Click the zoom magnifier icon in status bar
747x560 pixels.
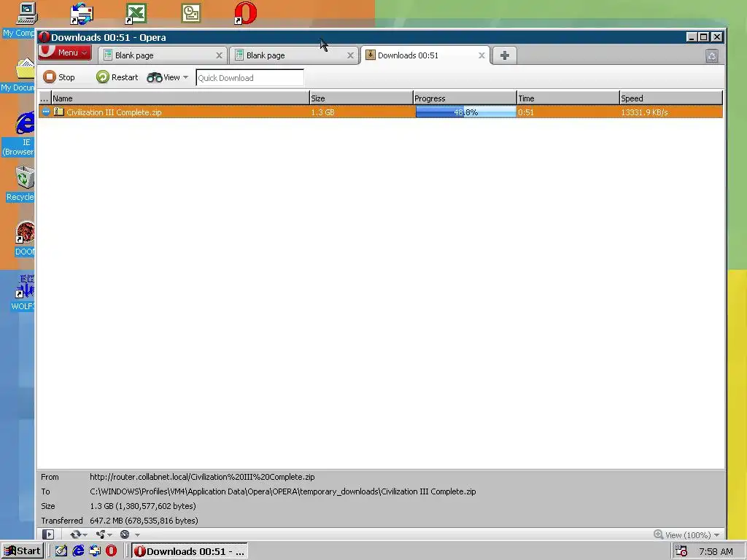click(659, 534)
